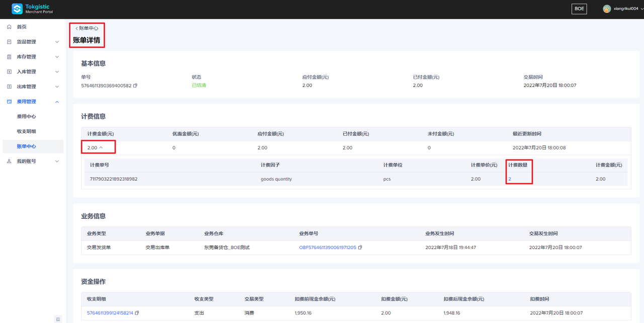Expand the 货品管理 sidebar menu

pyautogui.click(x=57, y=42)
